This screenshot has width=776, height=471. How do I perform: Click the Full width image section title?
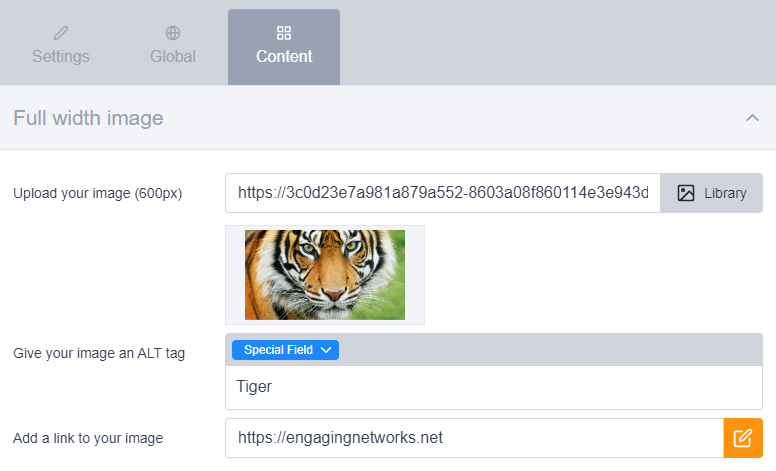pyautogui.click(x=88, y=118)
